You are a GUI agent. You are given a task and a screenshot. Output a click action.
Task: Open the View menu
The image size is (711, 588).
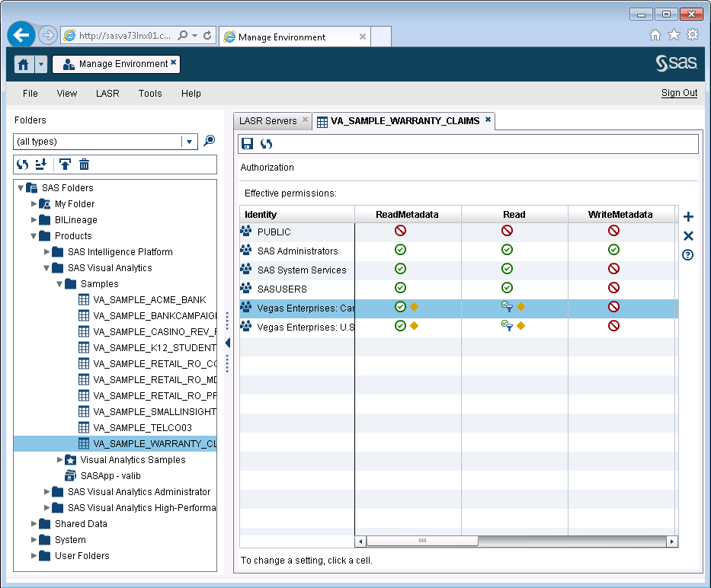pos(66,94)
